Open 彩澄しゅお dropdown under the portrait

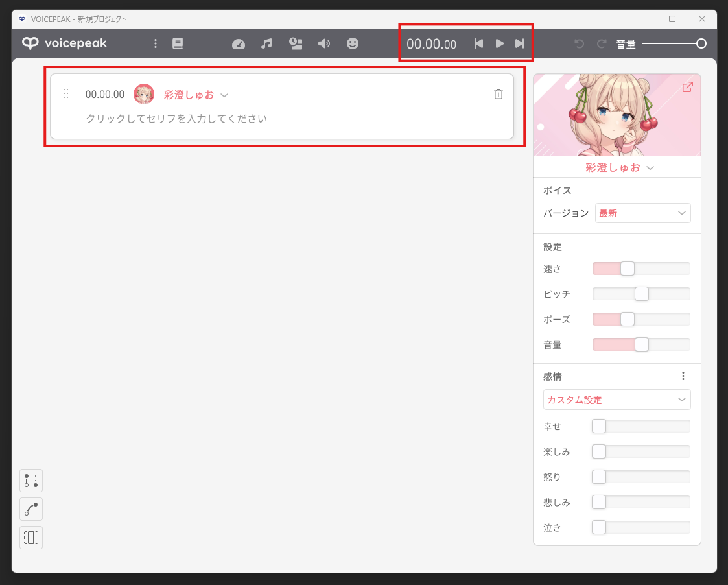pyautogui.click(x=619, y=168)
